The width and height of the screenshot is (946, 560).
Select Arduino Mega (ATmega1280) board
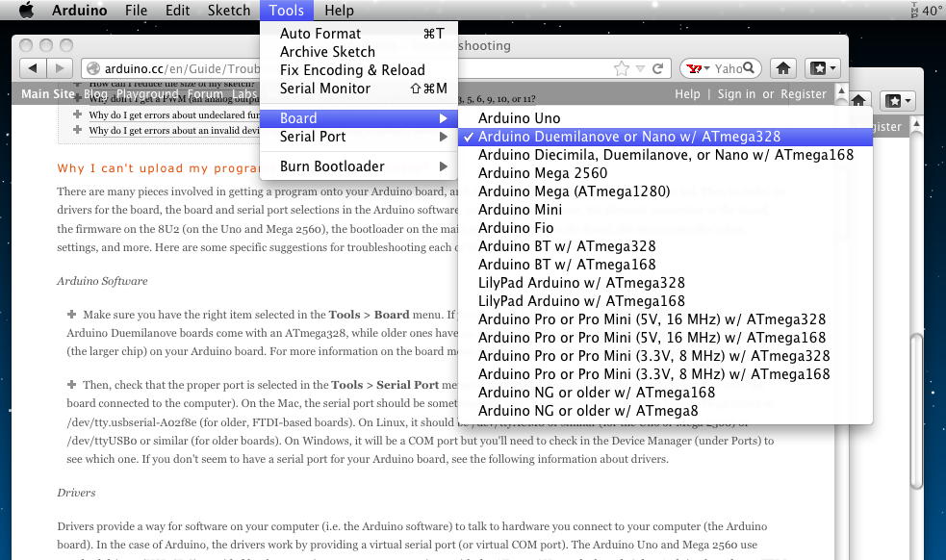coord(665,191)
